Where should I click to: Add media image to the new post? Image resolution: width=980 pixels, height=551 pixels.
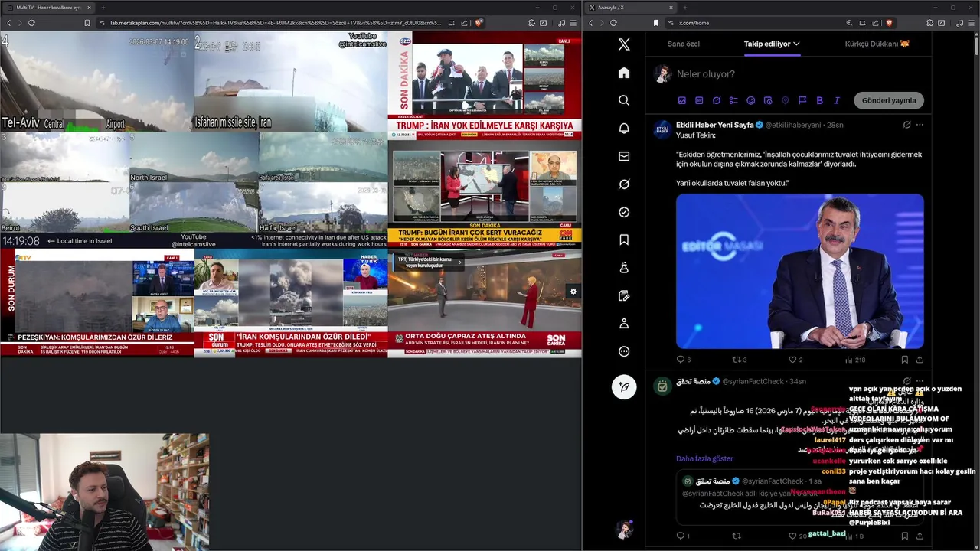tap(682, 100)
